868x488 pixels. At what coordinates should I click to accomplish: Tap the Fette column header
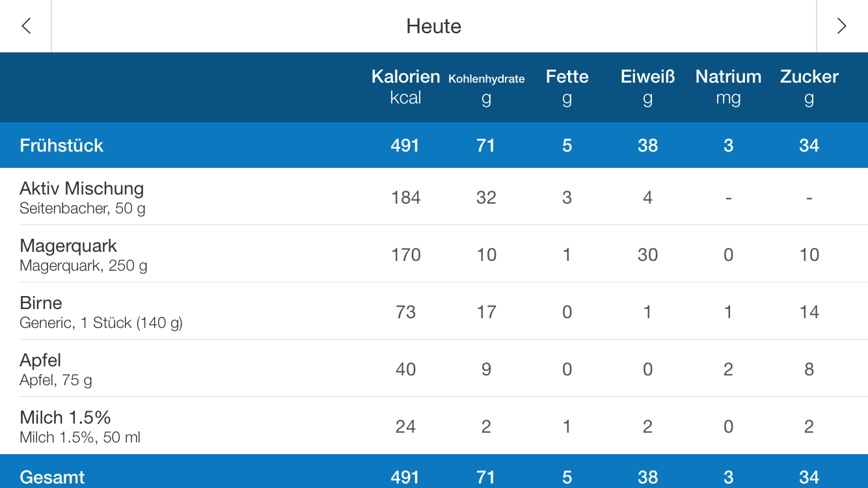[x=567, y=87]
